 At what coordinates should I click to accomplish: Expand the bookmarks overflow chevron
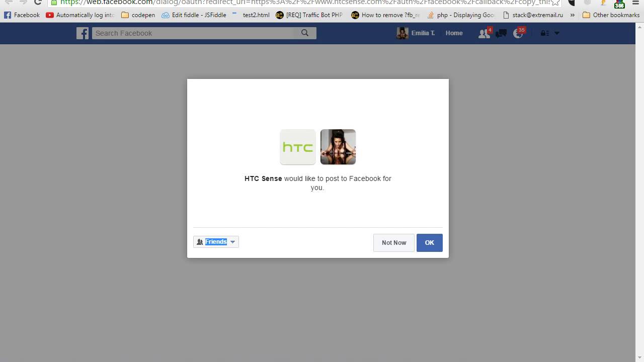pos(573,15)
